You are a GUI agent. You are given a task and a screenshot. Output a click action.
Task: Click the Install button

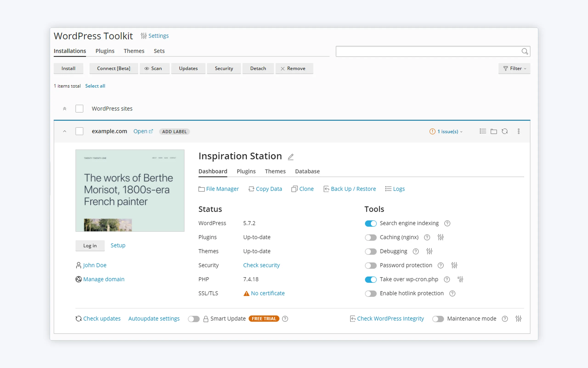click(68, 69)
